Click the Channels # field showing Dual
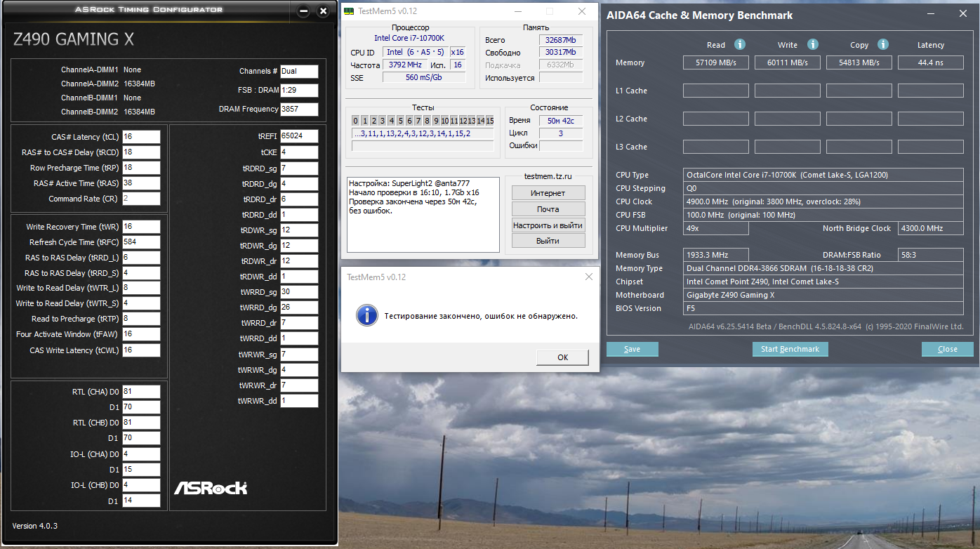 (x=299, y=72)
